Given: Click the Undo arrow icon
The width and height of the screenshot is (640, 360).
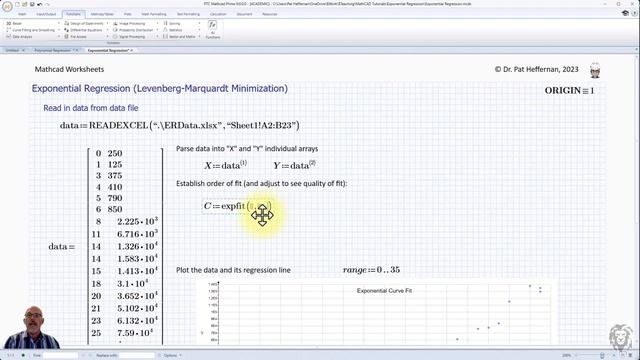Looking at the screenshot, I should pos(40,4).
